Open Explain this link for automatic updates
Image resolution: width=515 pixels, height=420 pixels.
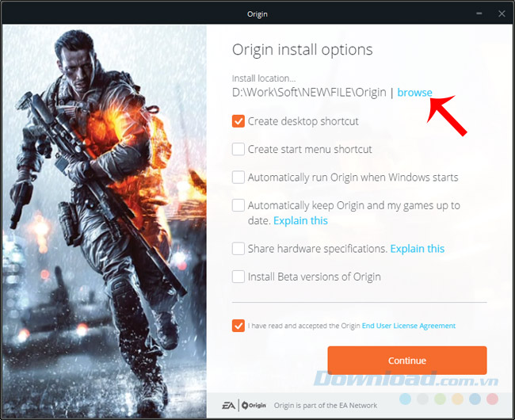coord(300,220)
